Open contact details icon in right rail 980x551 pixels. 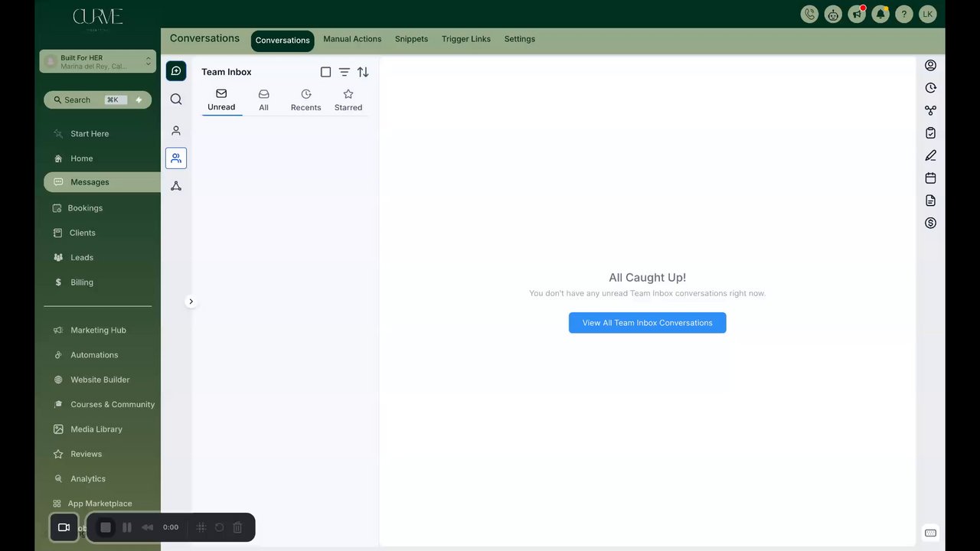930,65
